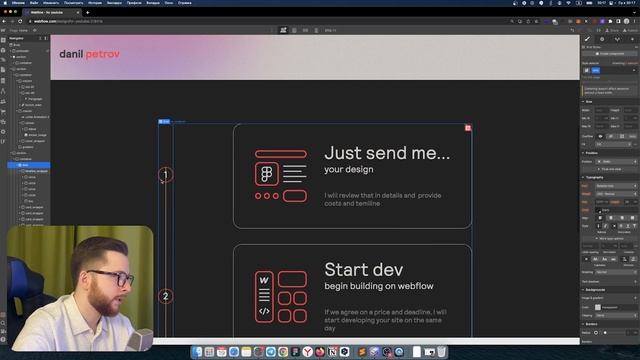Toggle italic text style
This screenshot has height=360, width=640.
pos(606,226)
